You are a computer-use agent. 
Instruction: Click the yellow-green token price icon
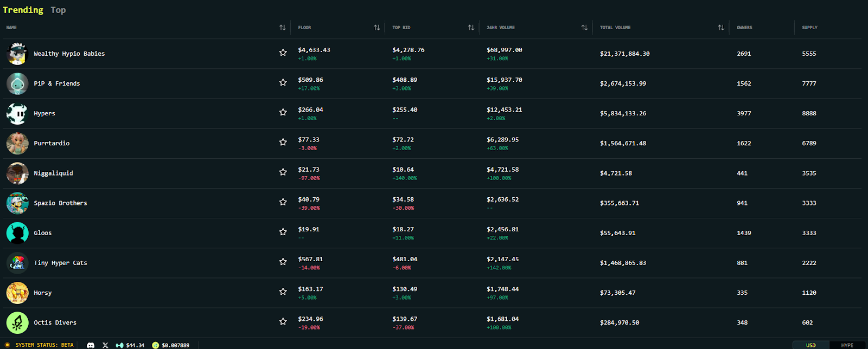(x=155, y=345)
